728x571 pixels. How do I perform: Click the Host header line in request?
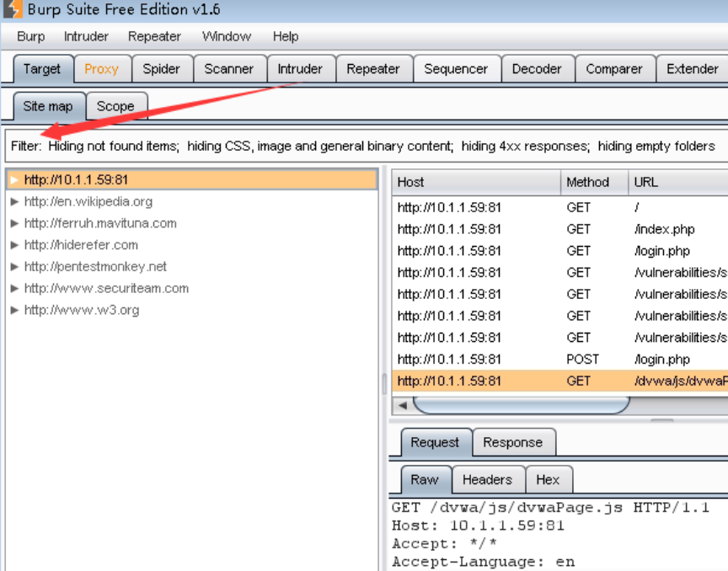pos(479,526)
